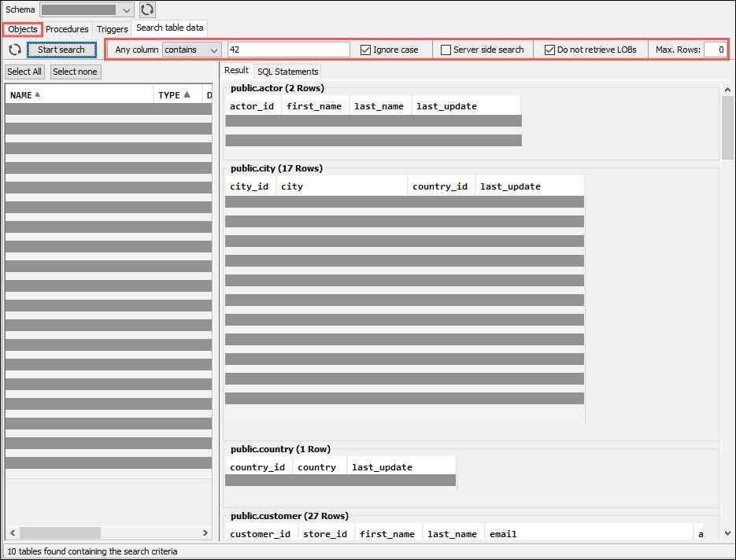This screenshot has height=560, width=736.
Task: Click the results pane scroll-down arrow
Action: (727, 532)
